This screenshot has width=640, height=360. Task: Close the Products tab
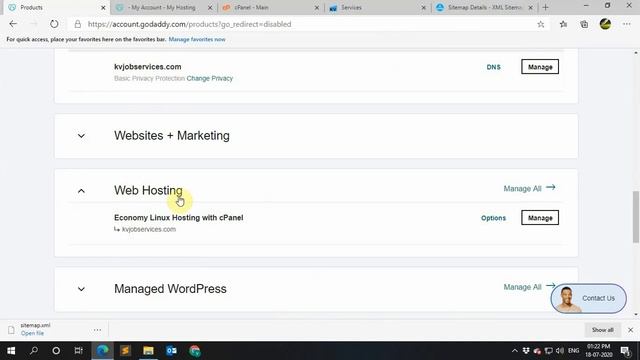[x=103, y=8]
